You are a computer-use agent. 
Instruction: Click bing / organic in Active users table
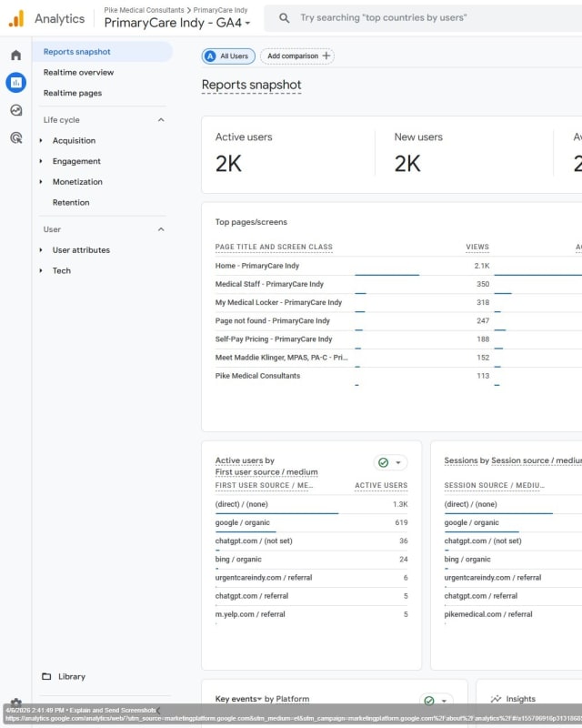[x=238, y=559]
